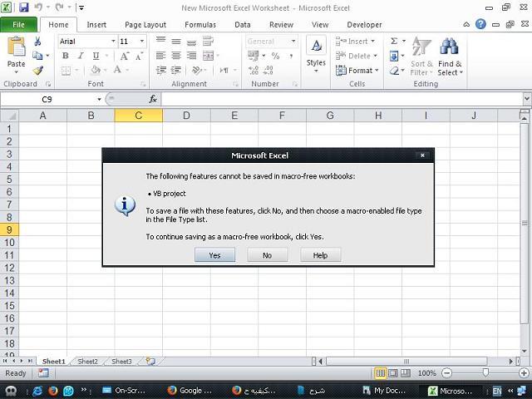Click the Decrease Indent icon
Viewport: 532px width, 399px height.
(160, 70)
